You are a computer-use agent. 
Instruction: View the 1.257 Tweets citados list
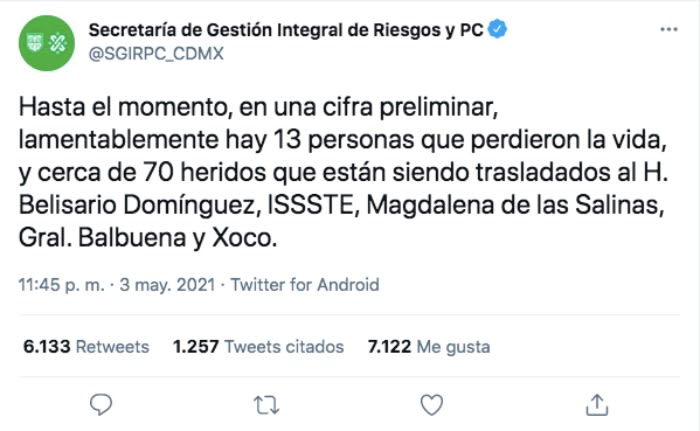(258, 347)
